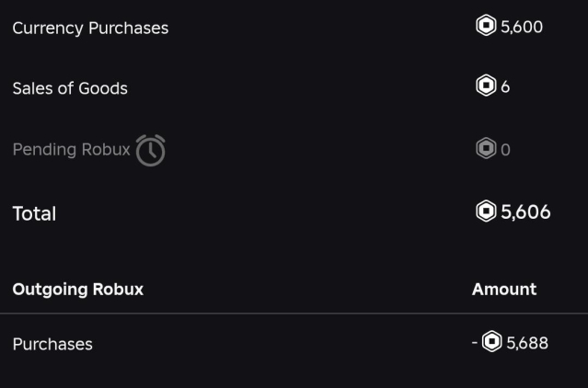588x388 pixels.
Task: Click the Amount column header
Action: click(x=504, y=289)
